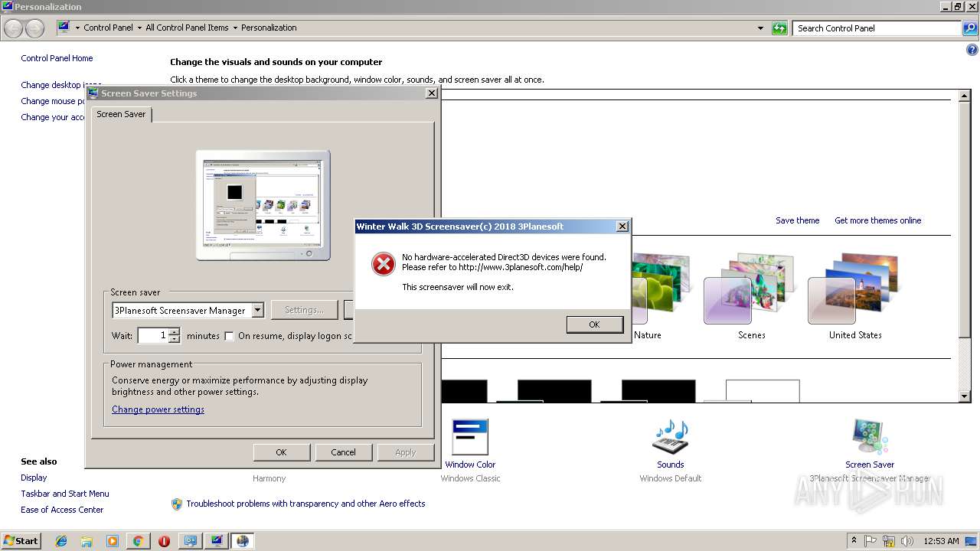Switch to the Personalization taskbar window
This screenshot has width=980, height=551.
(x=191, y=541)
